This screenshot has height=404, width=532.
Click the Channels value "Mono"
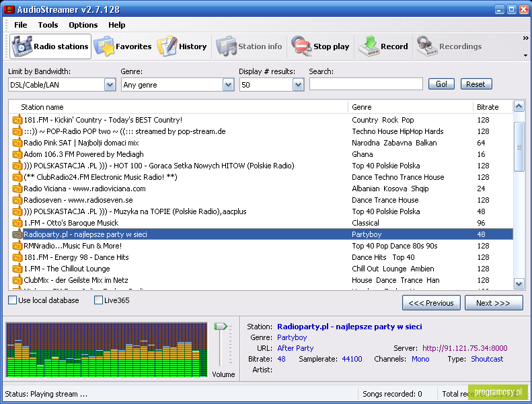pyautogui.click(x=420, y=359)
